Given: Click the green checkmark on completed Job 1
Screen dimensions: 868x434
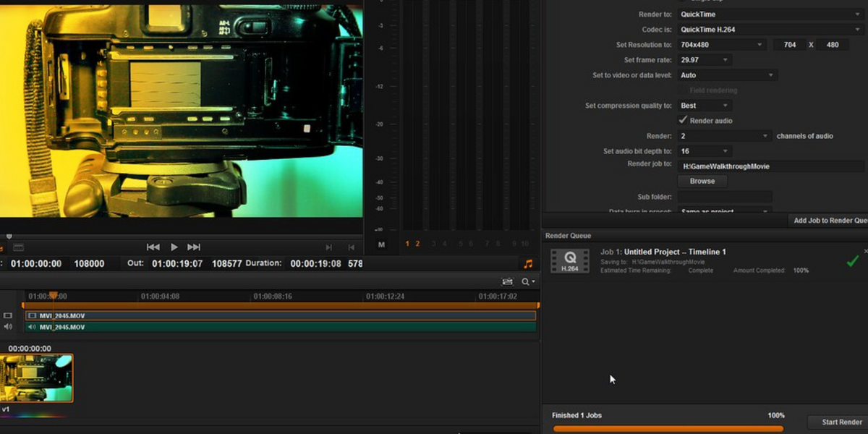Looking at the screenshot, I should [852, 260].
